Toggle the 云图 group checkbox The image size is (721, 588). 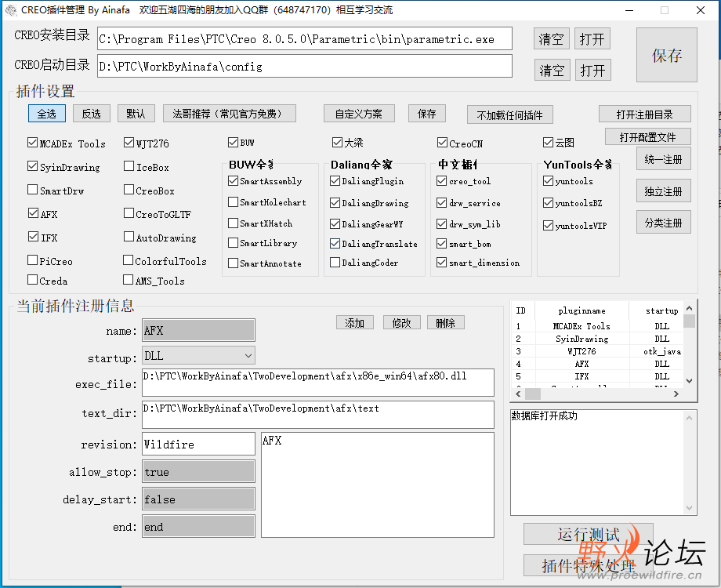548,142
